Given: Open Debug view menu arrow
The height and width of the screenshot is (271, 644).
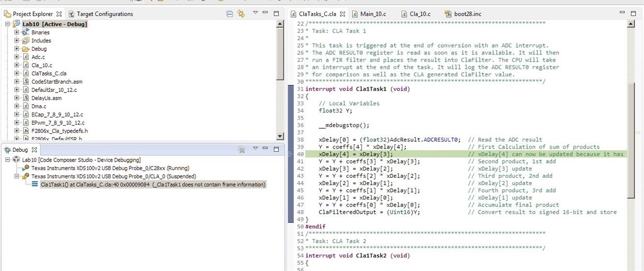Looking at the screenshot, I should (256, 149).
